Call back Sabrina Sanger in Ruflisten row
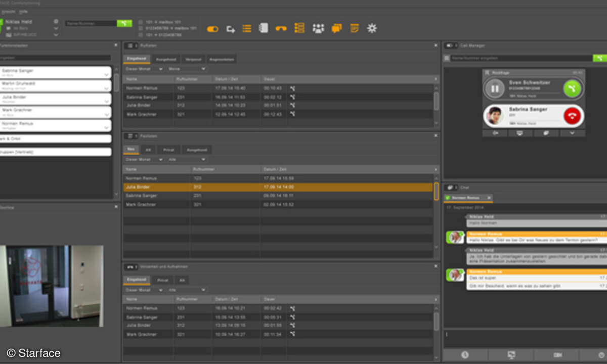 tap(292, 97)
